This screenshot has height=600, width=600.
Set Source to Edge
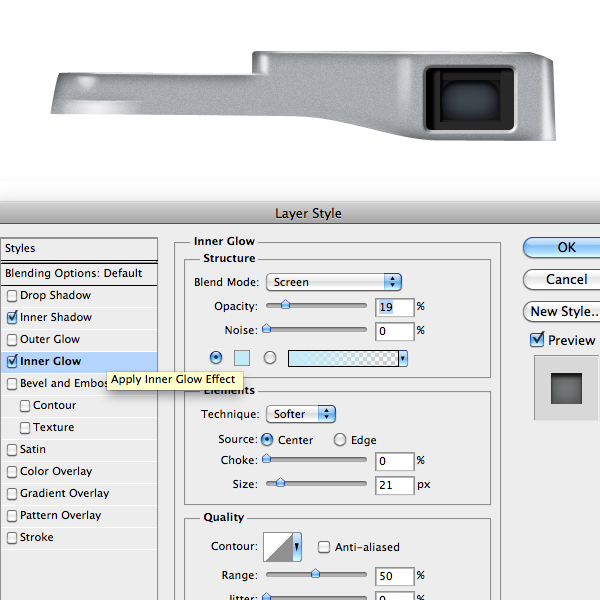point(340,440)
